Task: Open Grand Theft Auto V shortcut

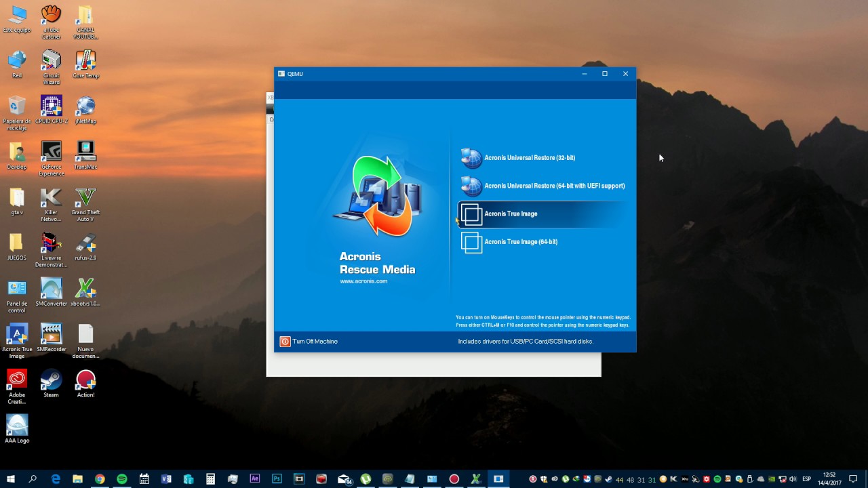Action: click(x=85, y=205)
